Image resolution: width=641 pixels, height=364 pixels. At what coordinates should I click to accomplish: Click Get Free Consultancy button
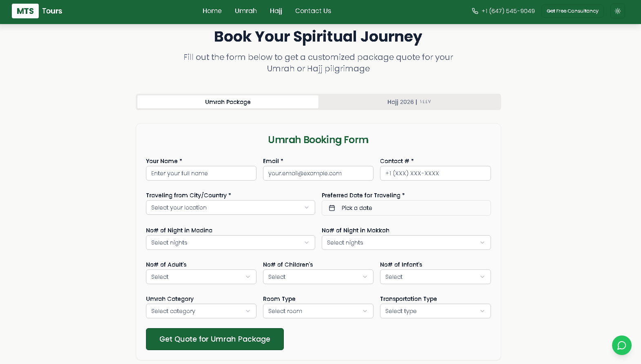coord(572,11)
